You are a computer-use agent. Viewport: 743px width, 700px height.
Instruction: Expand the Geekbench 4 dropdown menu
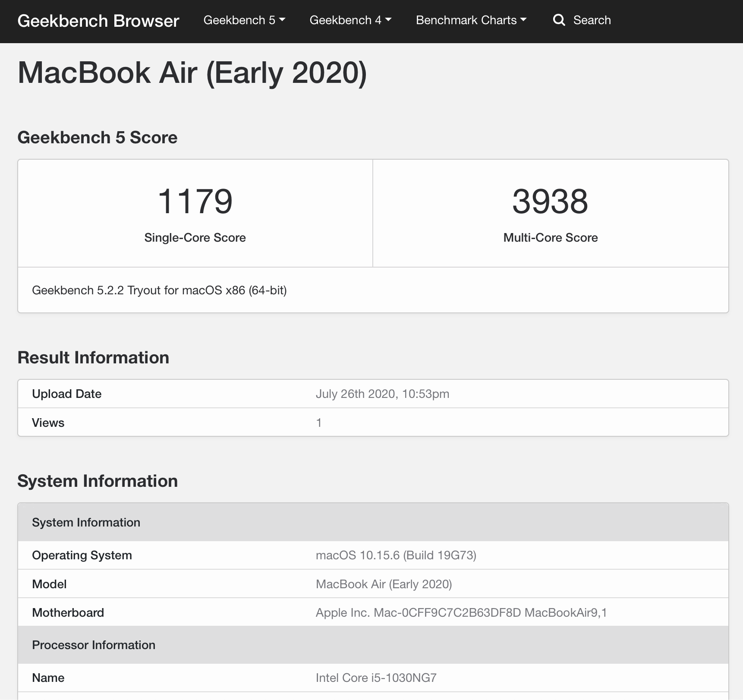click(350, 20)
